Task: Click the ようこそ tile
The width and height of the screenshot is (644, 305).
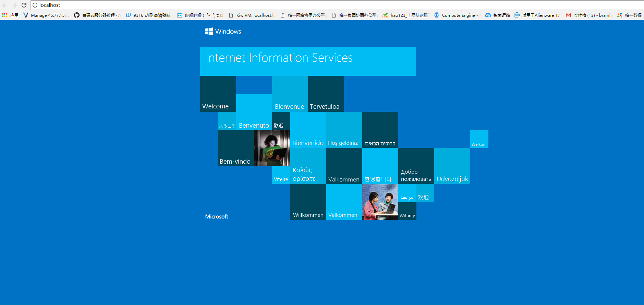Action: [227, 121]
